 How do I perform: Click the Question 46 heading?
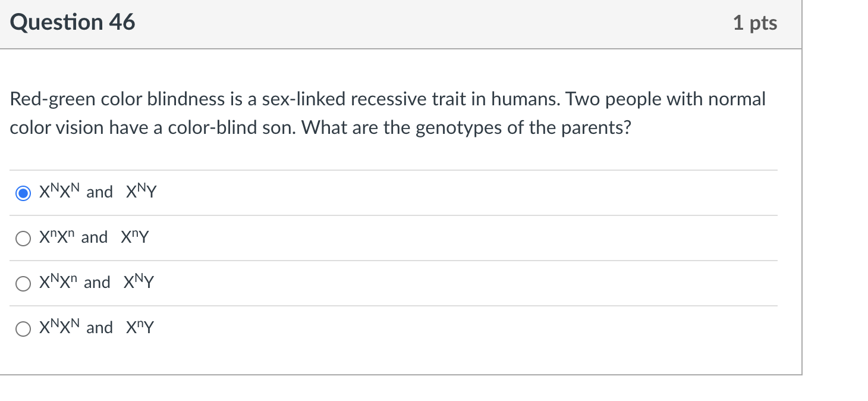73,23
